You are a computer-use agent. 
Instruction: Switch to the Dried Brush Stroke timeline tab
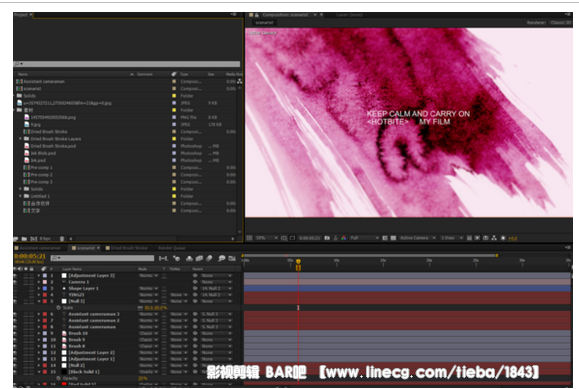coord(129,248)
